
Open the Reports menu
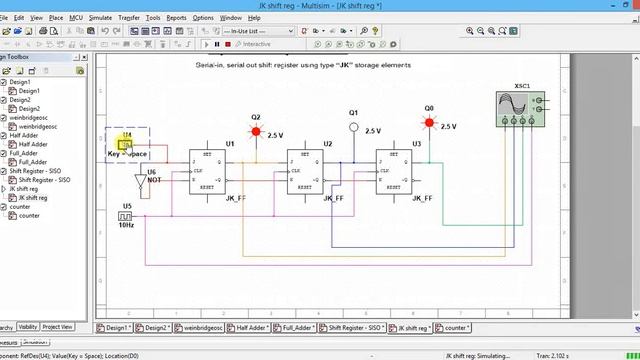[176, 18]
